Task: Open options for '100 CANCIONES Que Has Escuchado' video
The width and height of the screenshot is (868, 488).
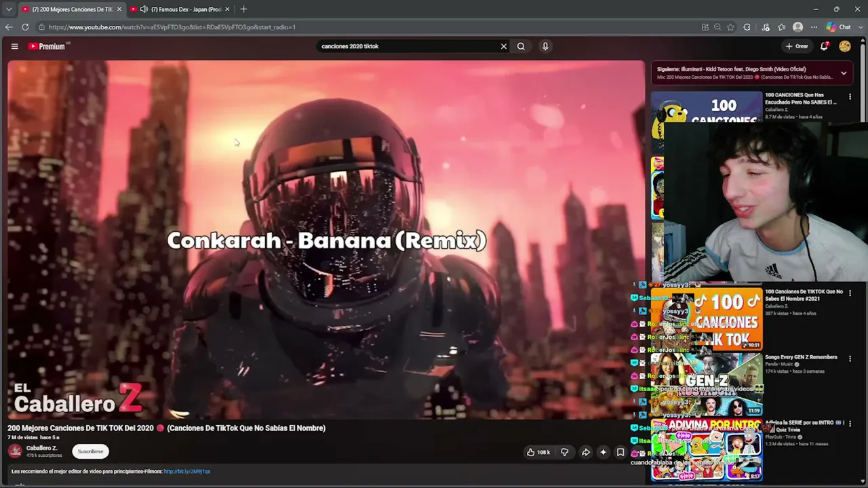Action: (x=850, y=97)
